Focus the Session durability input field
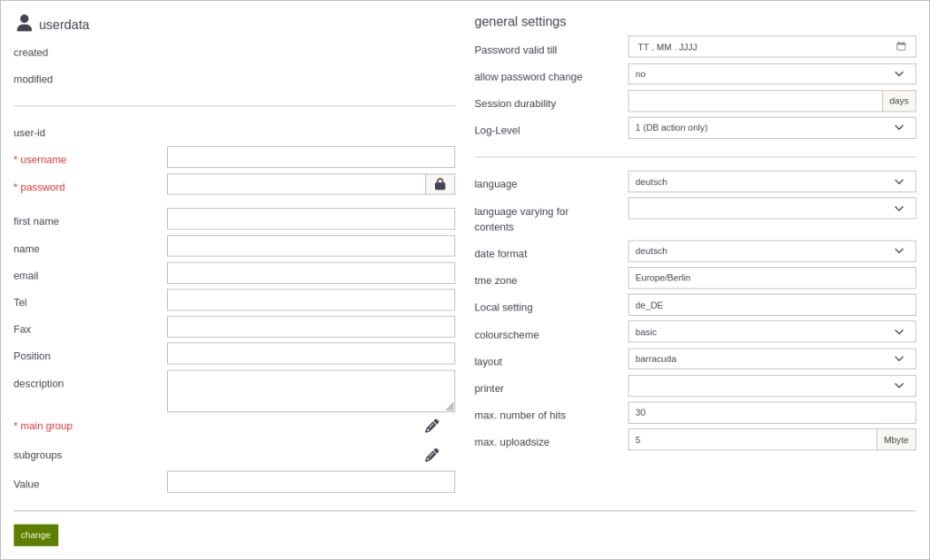 pyautogui.click(x=755, y=101)
